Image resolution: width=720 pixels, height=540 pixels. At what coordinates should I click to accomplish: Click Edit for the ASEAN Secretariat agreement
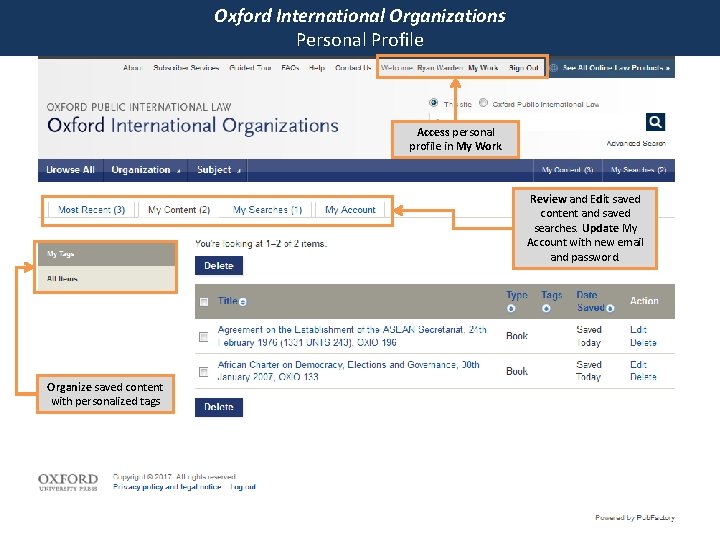[638, 330]
